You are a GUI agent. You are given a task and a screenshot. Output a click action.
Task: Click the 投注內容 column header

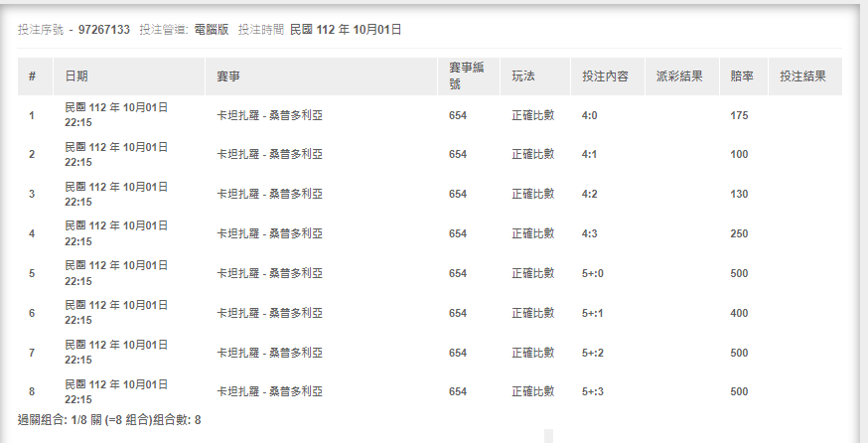605,76
